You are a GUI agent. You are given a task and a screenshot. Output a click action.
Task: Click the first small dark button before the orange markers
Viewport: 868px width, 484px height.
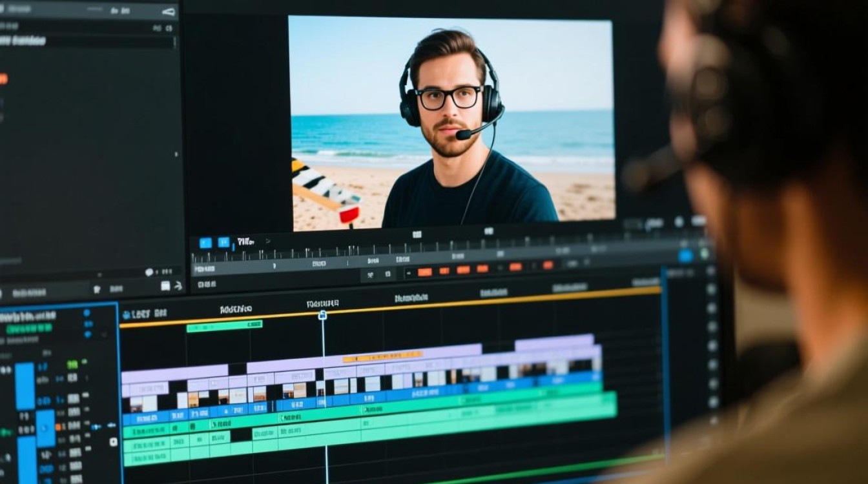(x=371, y=274)
